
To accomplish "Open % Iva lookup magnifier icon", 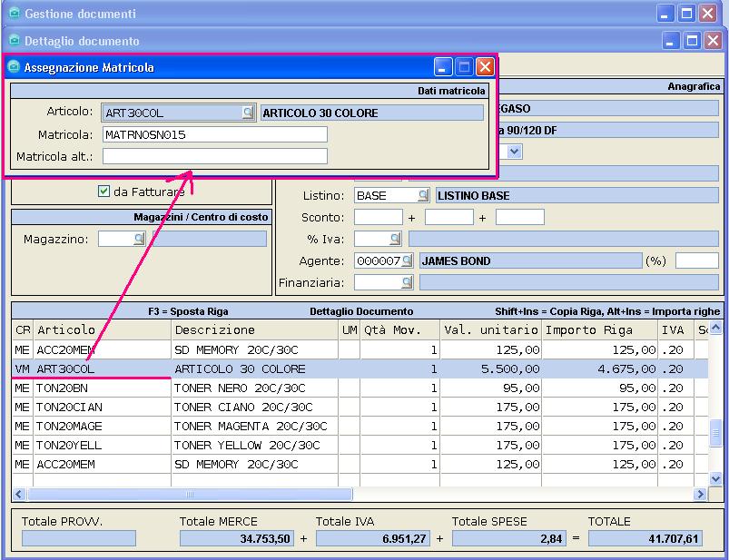I will click(395, 239).
